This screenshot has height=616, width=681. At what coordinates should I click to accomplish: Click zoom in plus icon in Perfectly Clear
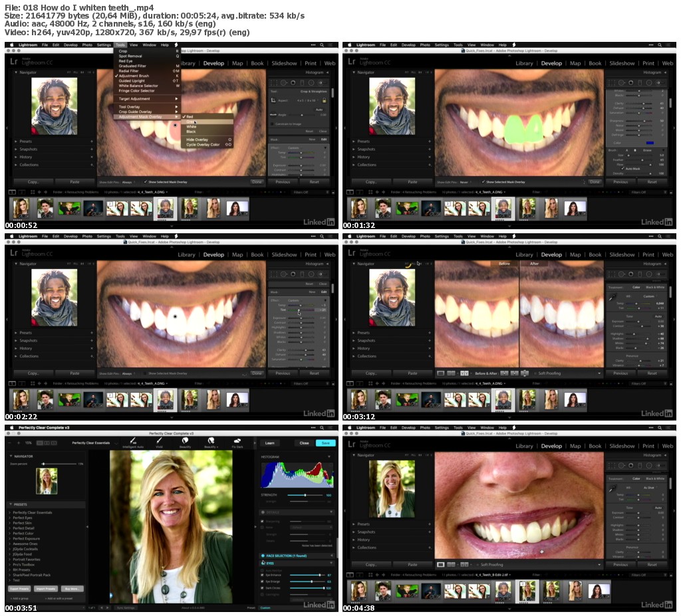pyautogui.click(x=18, y=443)
